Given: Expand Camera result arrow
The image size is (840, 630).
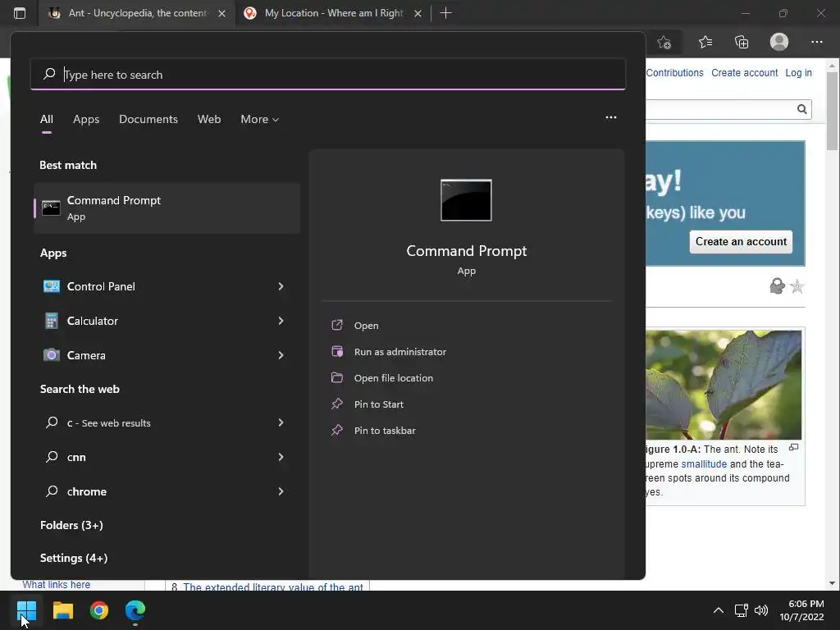Looking at the screenshot, I should click(281, 355).
